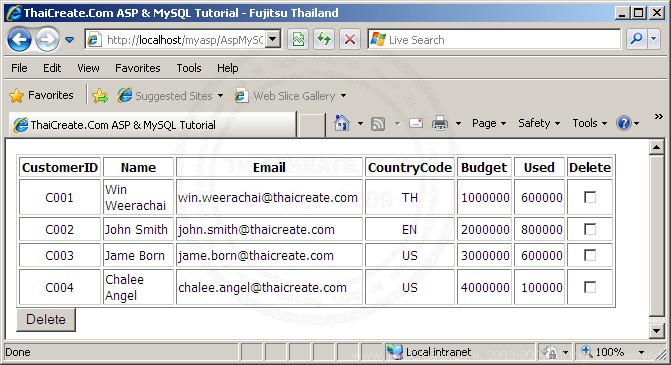Expand the command bar overflow chevron

(x=659, y=116)
